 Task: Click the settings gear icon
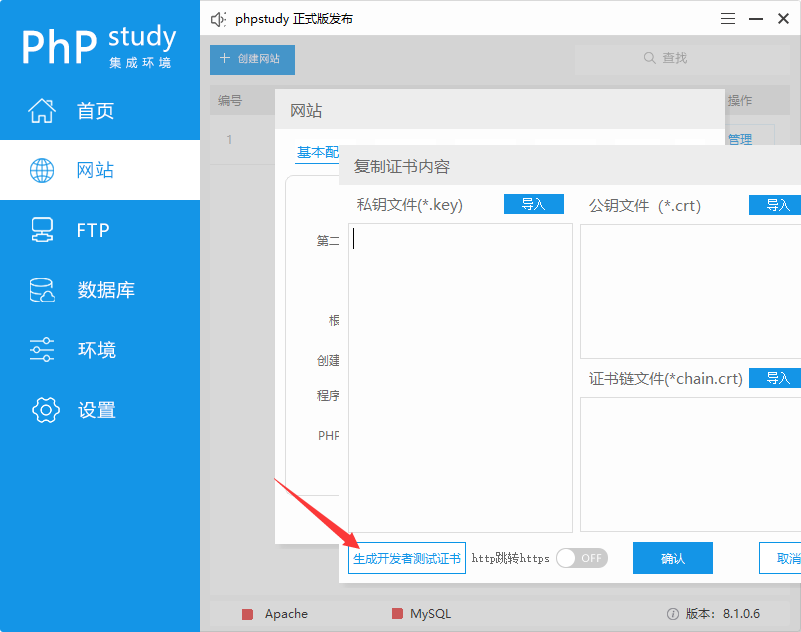(45, 410)
